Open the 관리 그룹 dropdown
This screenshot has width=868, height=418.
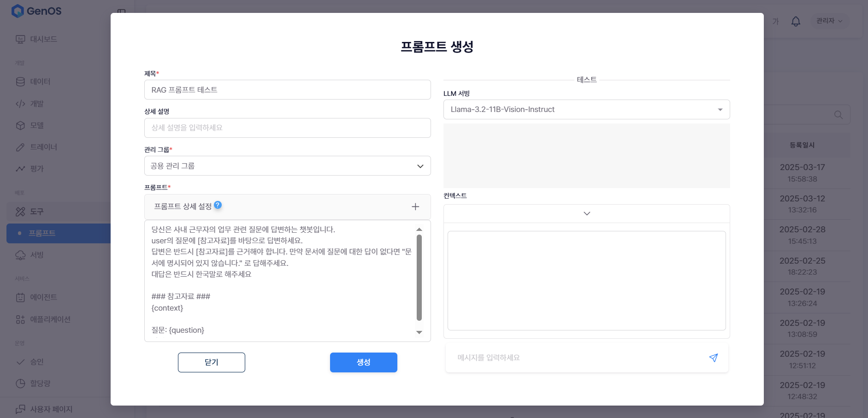click(287, 166)
